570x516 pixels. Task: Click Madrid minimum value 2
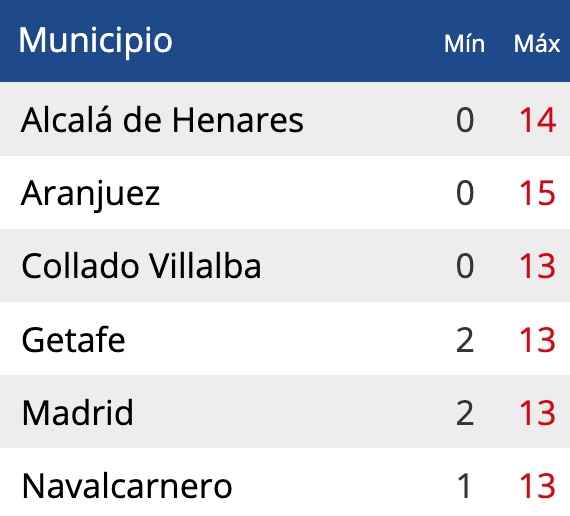[465, 412]
